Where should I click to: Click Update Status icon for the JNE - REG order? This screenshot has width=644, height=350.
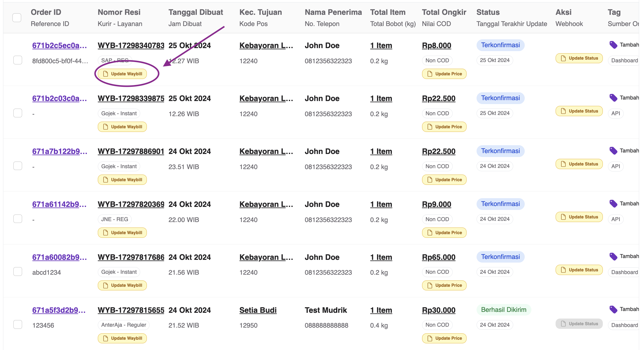point(563,217)
